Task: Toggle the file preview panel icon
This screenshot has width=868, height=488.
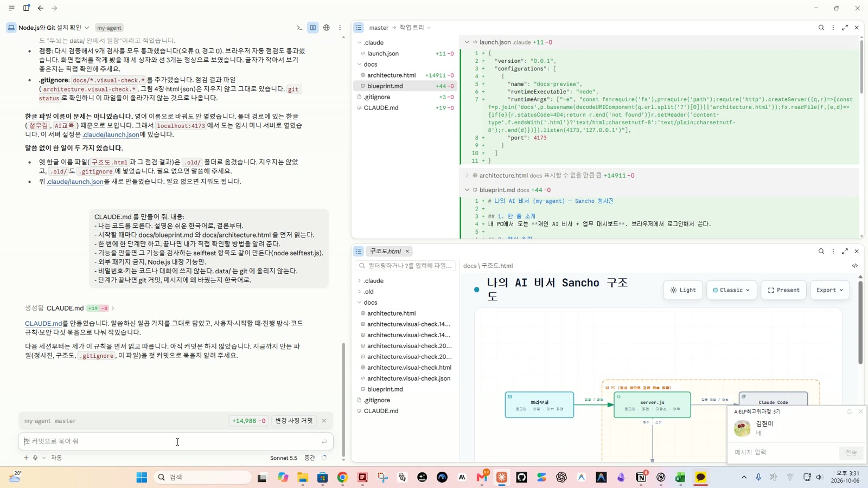Action: tap(313, 28)
